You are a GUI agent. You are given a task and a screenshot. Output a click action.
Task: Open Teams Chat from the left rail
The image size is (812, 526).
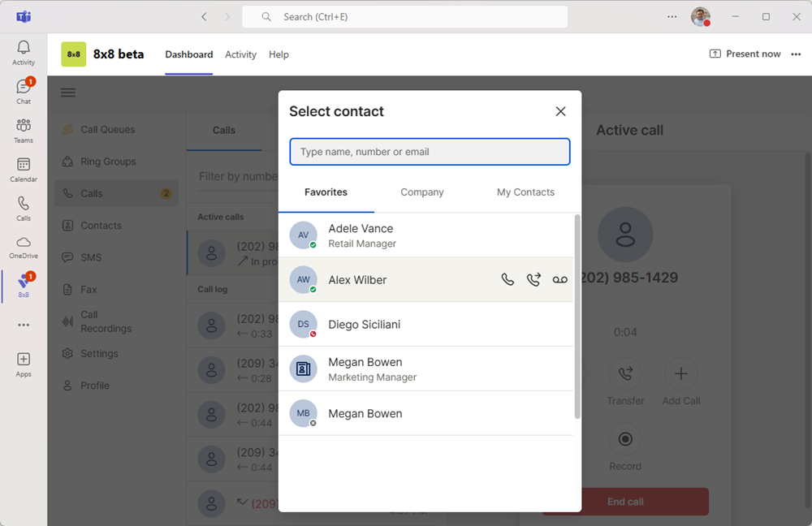24,91
